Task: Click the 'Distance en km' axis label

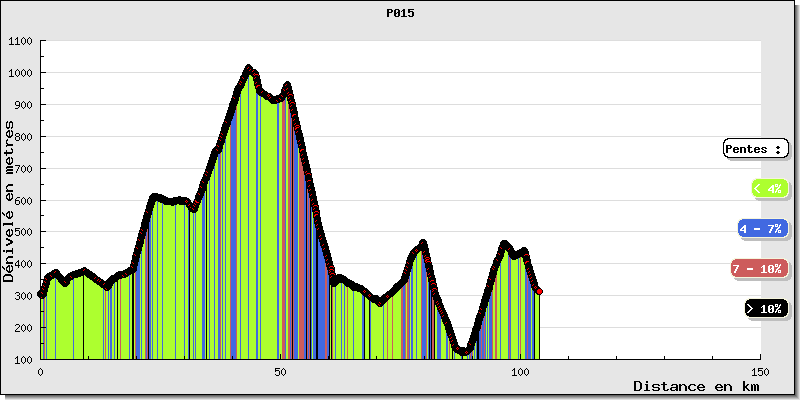Action: pos(696,386)
